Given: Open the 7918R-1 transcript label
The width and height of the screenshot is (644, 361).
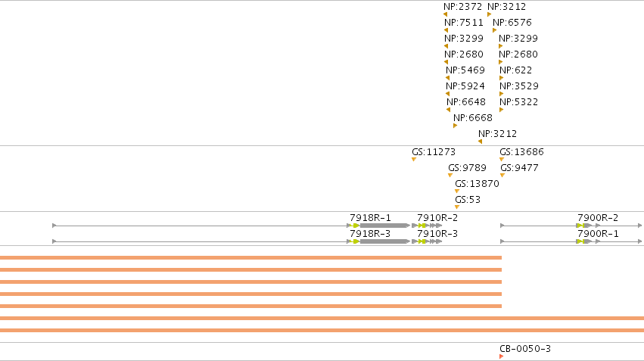Looking at the screenshot, I should pyautogui.click(x=371, y=218).
